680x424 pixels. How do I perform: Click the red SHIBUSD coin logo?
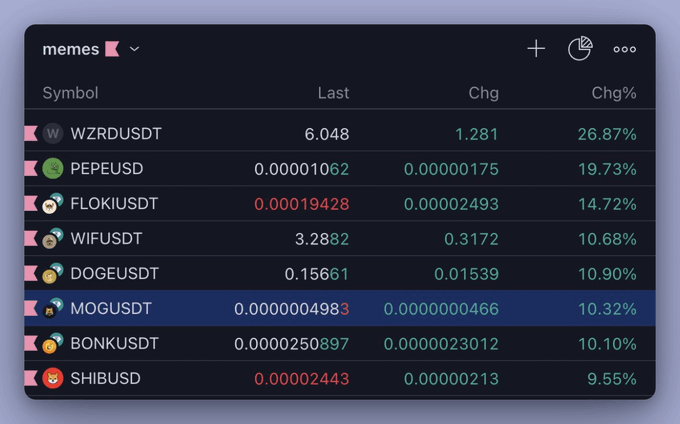pyautogui.click(x=53, y=378)
